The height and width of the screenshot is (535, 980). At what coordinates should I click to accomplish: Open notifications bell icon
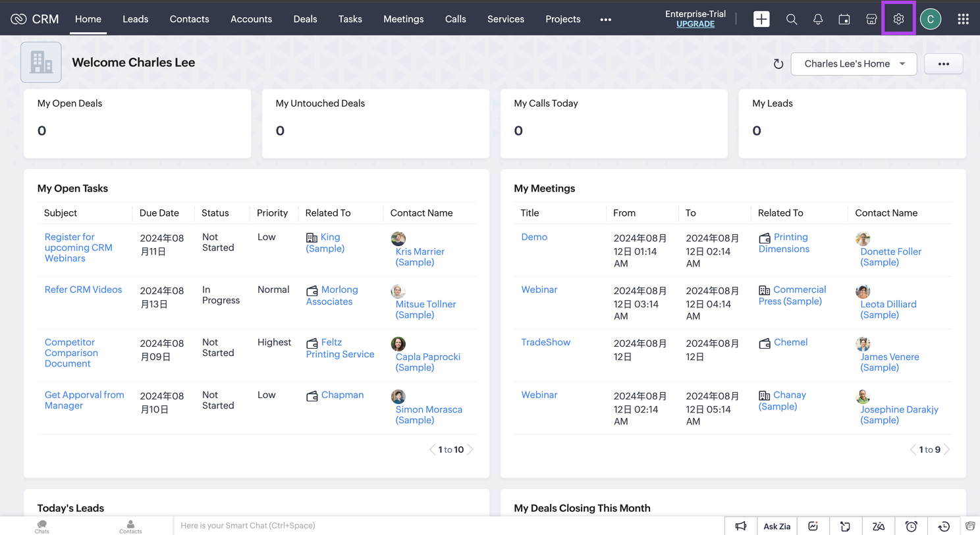tap(818, 20)
